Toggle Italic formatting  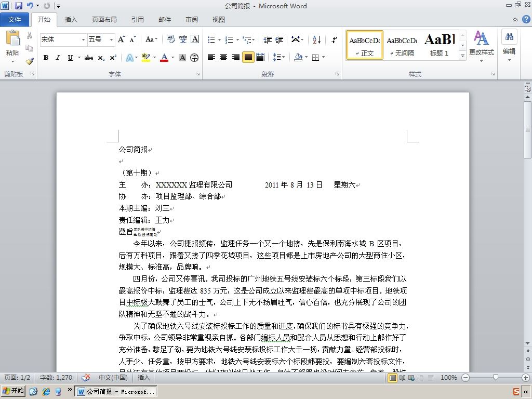click(x=58, y=58)
